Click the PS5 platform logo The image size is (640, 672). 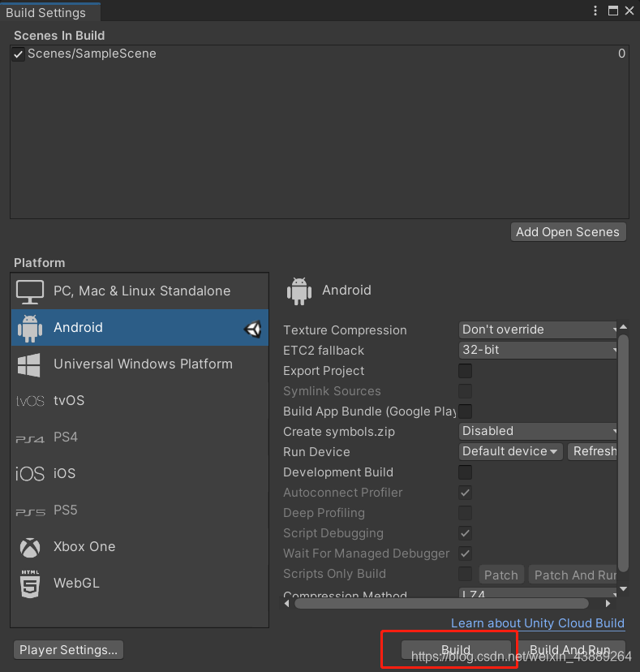[30, 512]
